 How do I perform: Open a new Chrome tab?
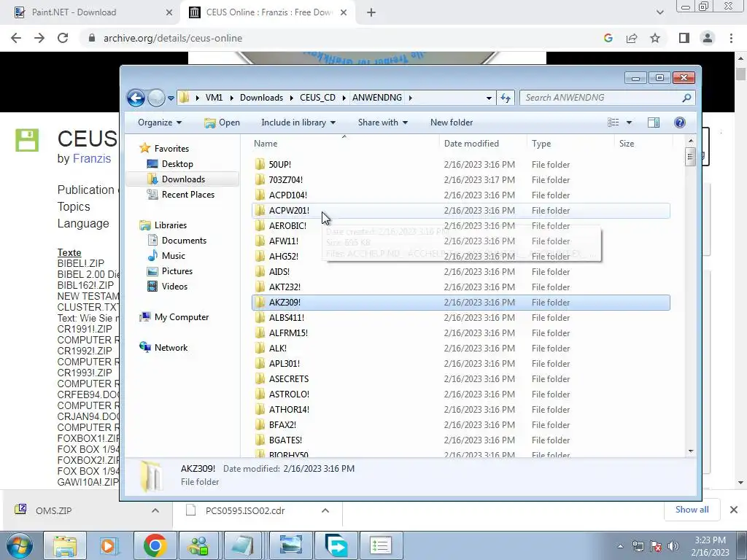point(371,13)
